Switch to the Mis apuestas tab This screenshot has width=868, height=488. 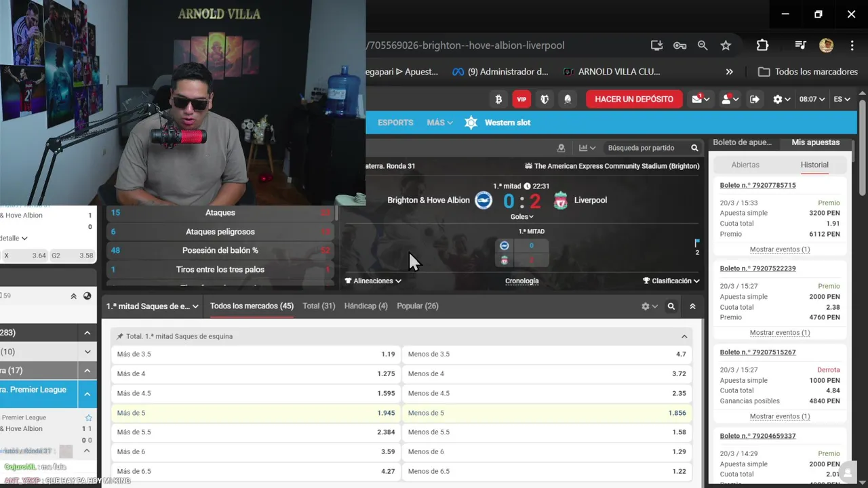tap(816, 142)
